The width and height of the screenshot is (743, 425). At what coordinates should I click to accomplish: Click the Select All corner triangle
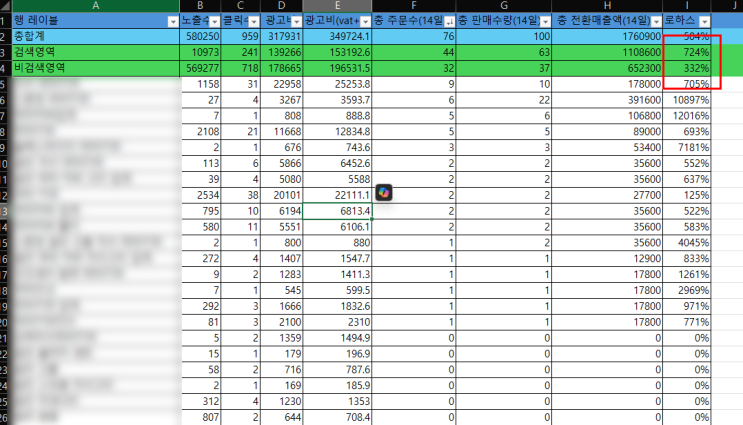click(5, 6)
